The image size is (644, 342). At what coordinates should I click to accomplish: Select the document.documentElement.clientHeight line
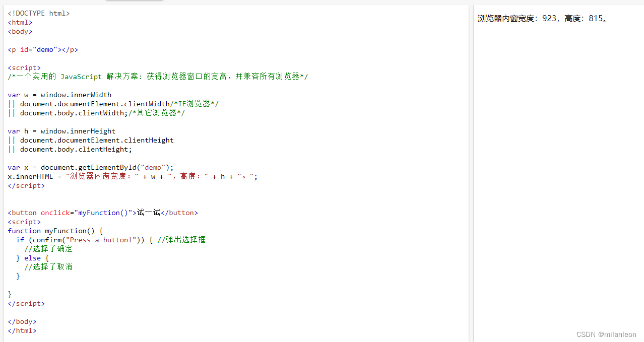91,140
